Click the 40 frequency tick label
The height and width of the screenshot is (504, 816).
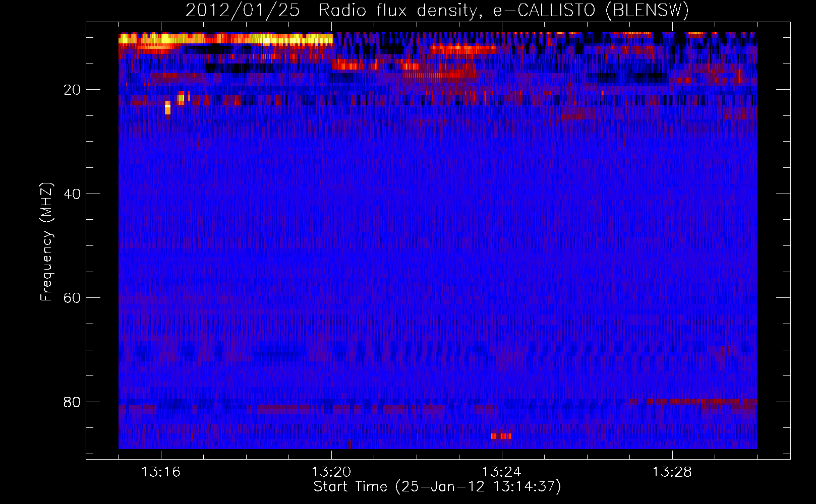72,194
